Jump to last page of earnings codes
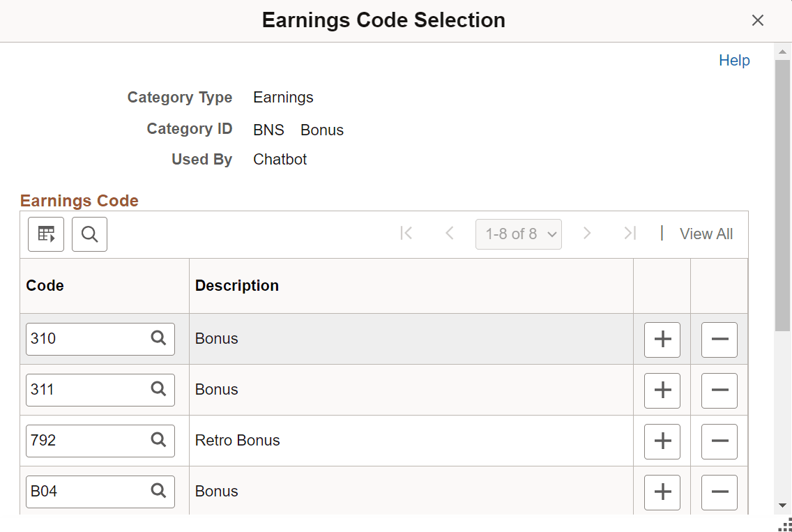Screen dimensions: 792x532 tap(630, 234)
